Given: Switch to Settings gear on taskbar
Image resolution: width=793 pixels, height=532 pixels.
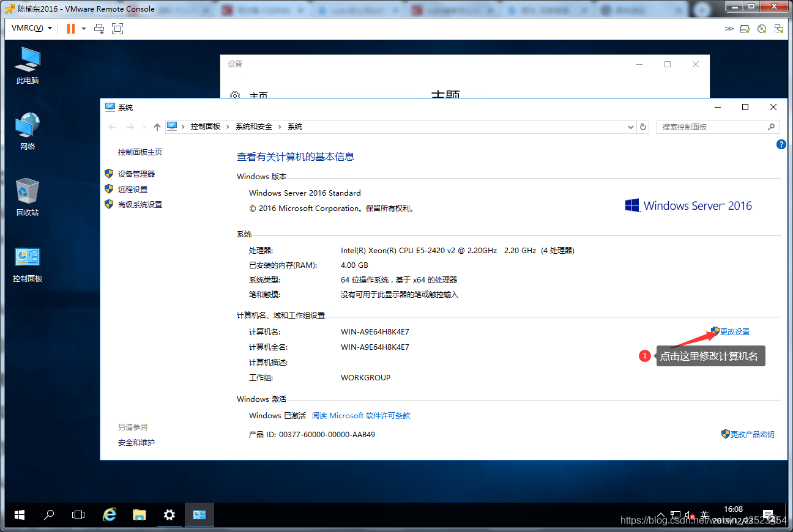Looking at the screenshot, I should tap(169, 515).
